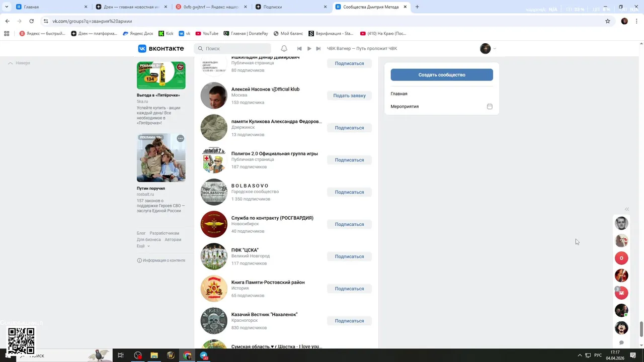Switch to the Дзен browser tab

132,7
